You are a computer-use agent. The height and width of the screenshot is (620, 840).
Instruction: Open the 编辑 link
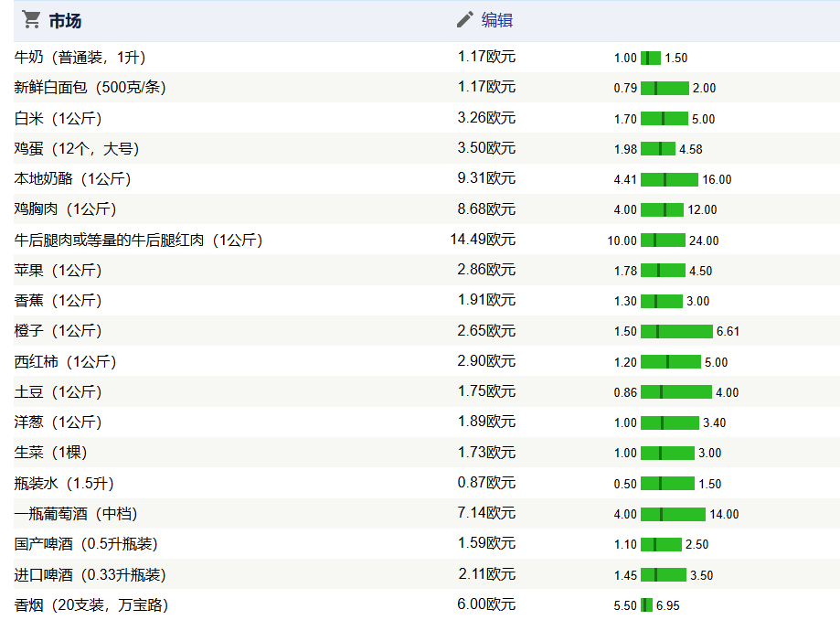pyautogui.click(x=496, y=20)
